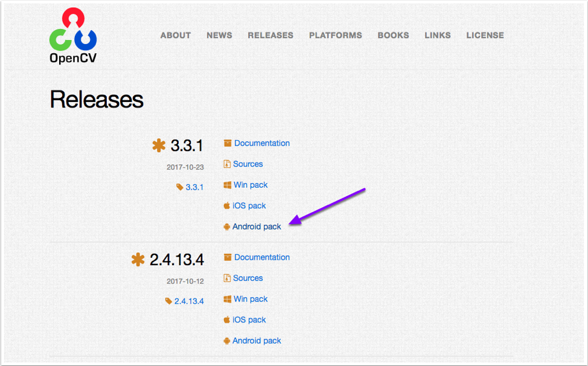Download Android pack for version 2.4.13.4
The width and height of the screenshot is (588, 366).
click(x=257, y=341)
